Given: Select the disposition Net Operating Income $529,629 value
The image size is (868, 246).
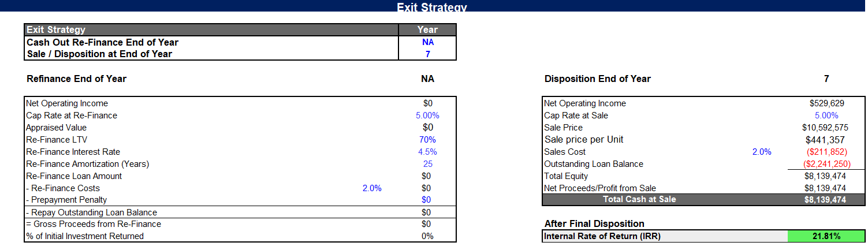Looking at the screenshot, I should tap(826, 103).
